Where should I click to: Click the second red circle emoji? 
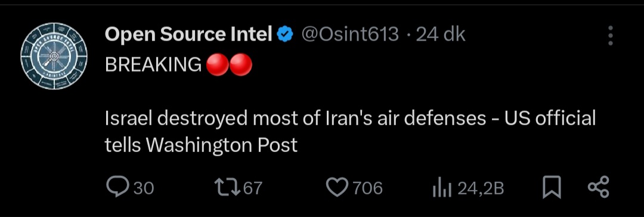pyautogui.click(x=241, y=64)
